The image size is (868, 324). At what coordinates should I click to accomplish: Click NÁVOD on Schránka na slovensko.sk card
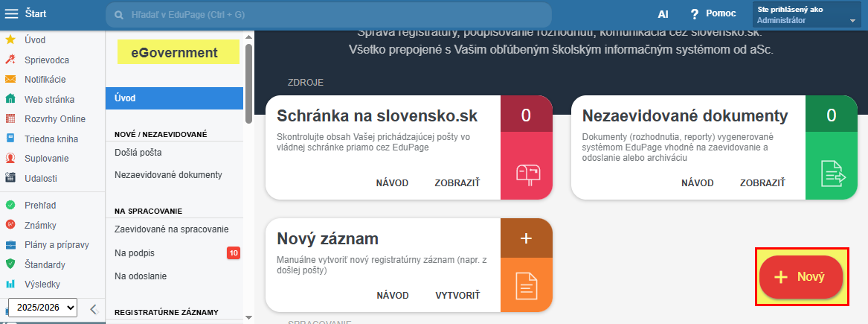pos(392,183)
